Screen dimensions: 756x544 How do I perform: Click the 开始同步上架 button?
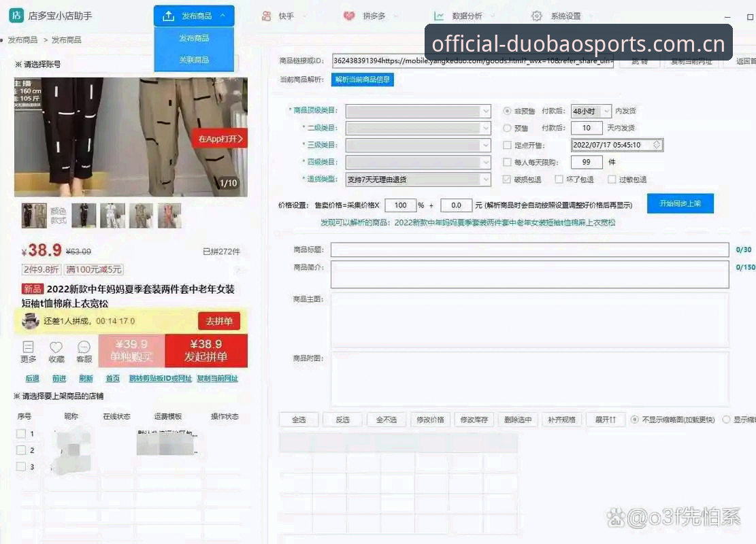pyautogui.click(x=680, y=203)
